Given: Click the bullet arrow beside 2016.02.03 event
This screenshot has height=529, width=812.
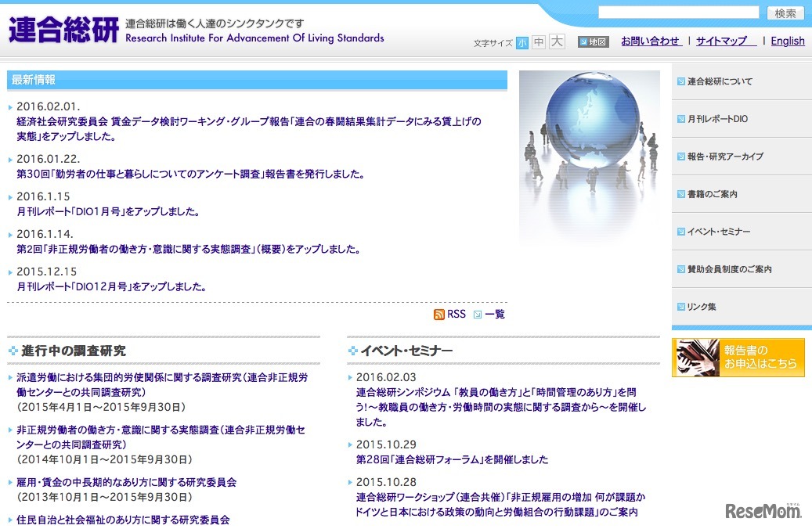Looking at the screenshot, I should pyautogui.click(x=350, y=378).
